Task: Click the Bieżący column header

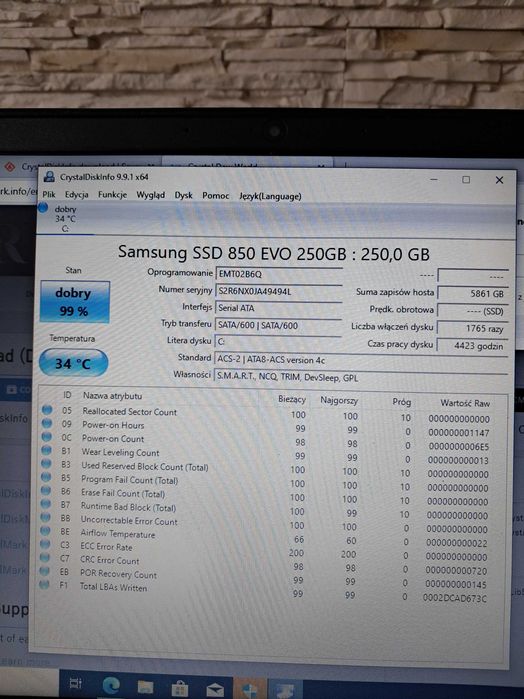Action: 292,399
